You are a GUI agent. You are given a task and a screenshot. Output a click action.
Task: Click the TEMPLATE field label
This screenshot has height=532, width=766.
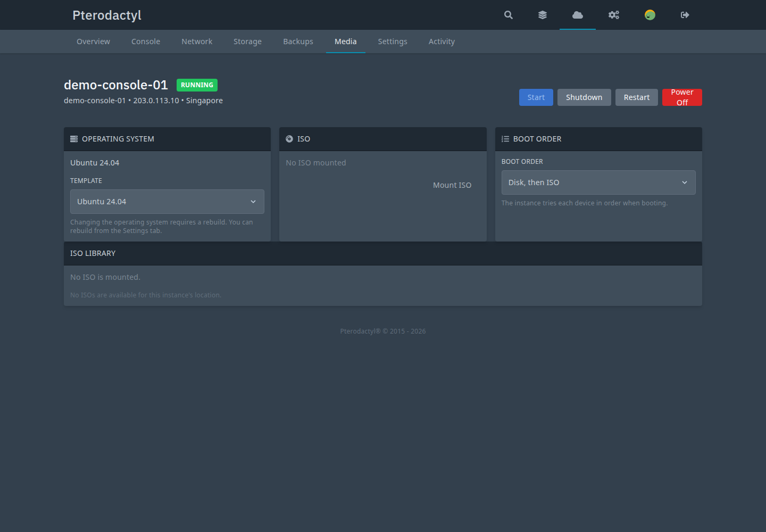coord(86,181)
